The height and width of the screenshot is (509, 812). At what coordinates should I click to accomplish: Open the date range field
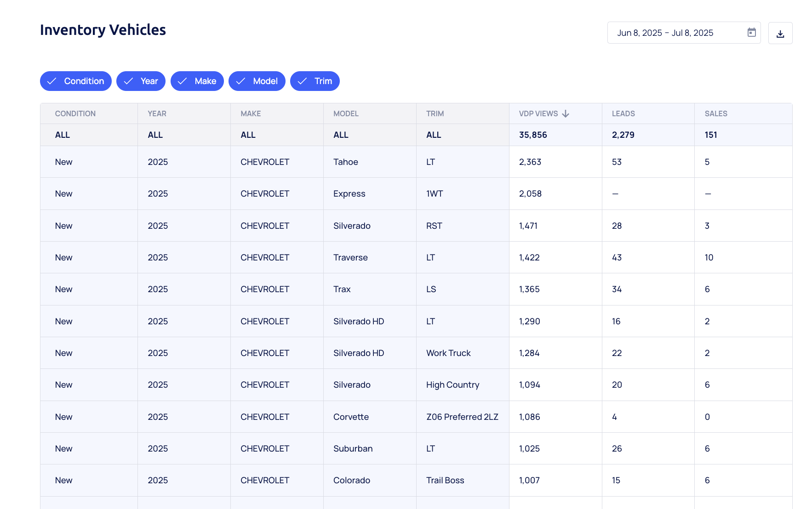coord(676,33)
